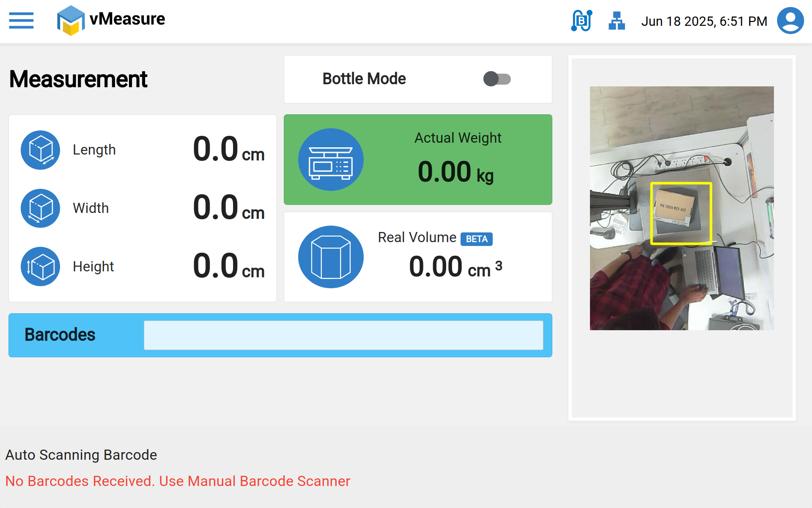Click the weighing scale icon
812x508 pixels.
click(331, 160)
